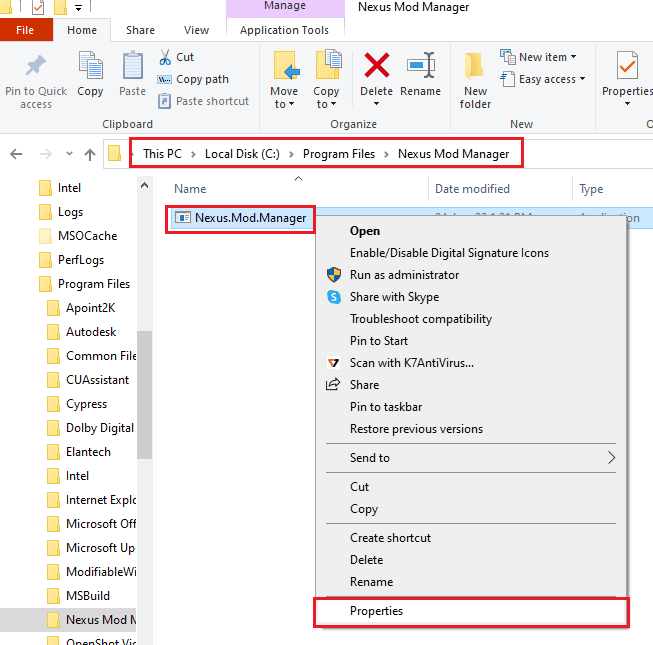Open the File ribbon tab
Screen dimensions: 653x645
25,30
